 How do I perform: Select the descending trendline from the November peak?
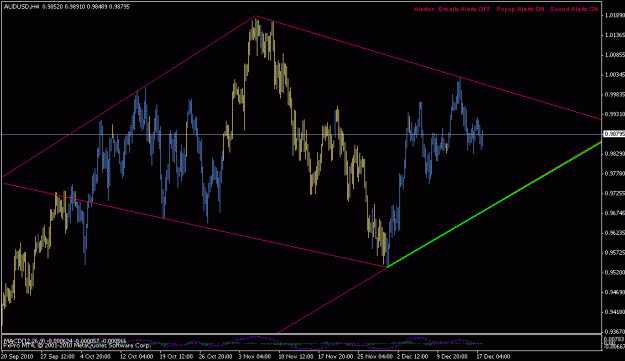click(428, 67)
